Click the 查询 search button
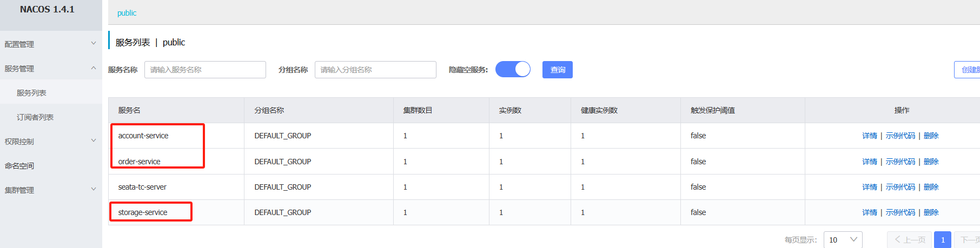This screenshot has width=980, height=248. tap(557, 70)
